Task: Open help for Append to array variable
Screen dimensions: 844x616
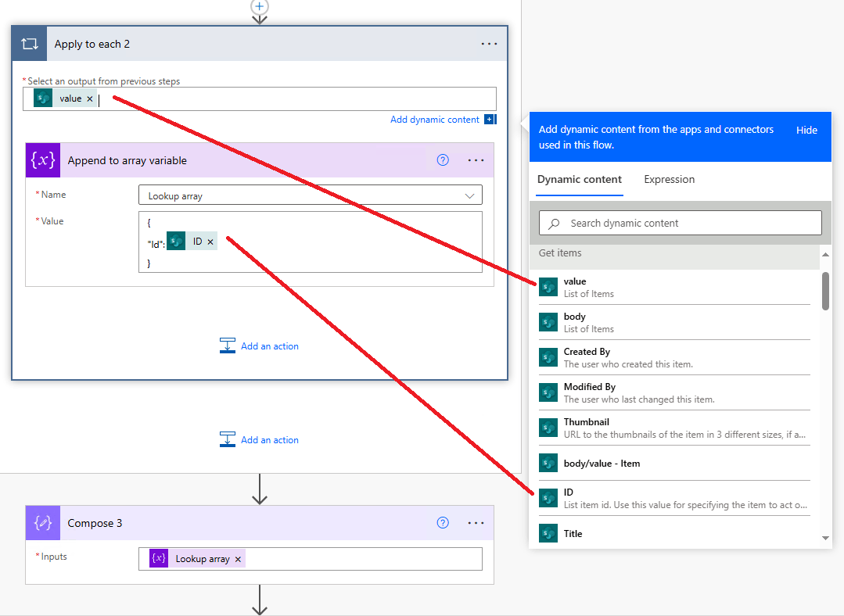Action: point(443,159)
